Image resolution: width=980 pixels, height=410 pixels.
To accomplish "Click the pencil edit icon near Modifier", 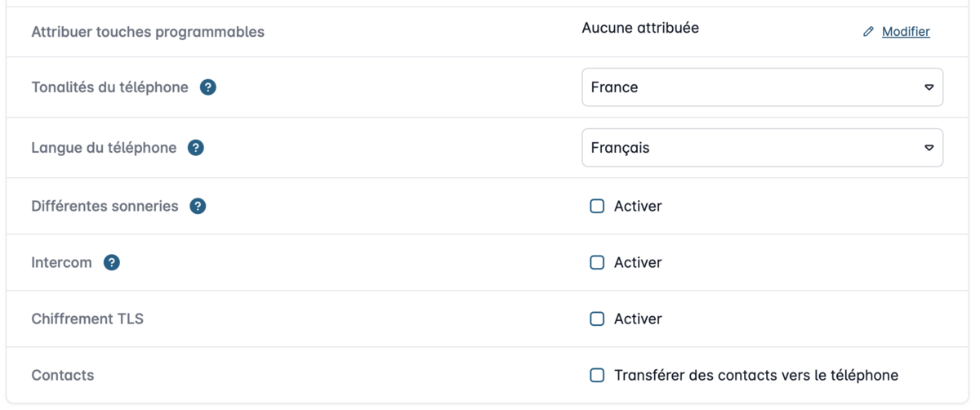I will click(868, 32).
